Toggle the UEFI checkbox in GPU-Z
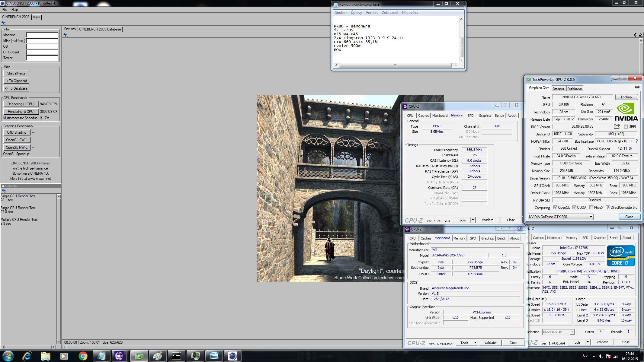 (x=626, y=127)
